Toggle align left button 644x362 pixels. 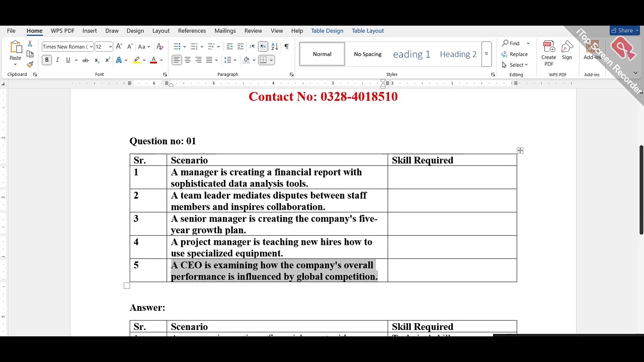[177, 60]
